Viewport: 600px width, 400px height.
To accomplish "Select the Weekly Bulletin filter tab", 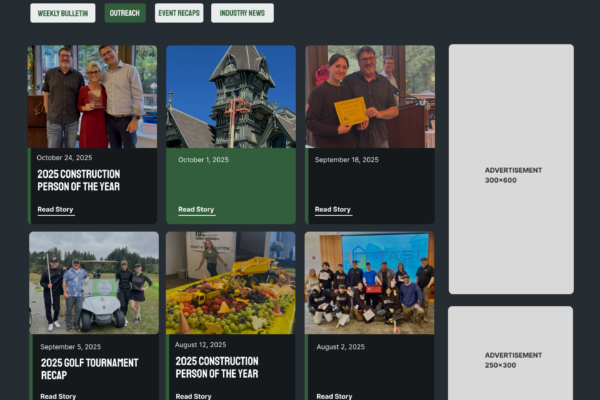I will point(62,13).
